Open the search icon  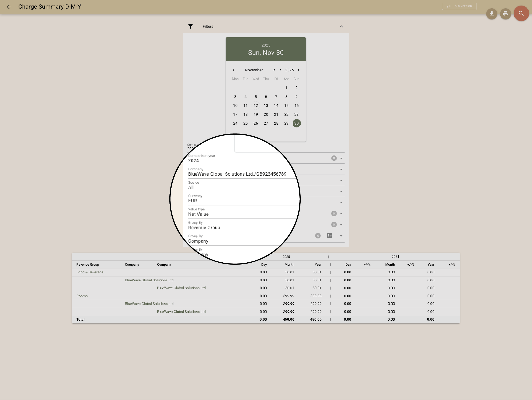click(x=521, y=13)
